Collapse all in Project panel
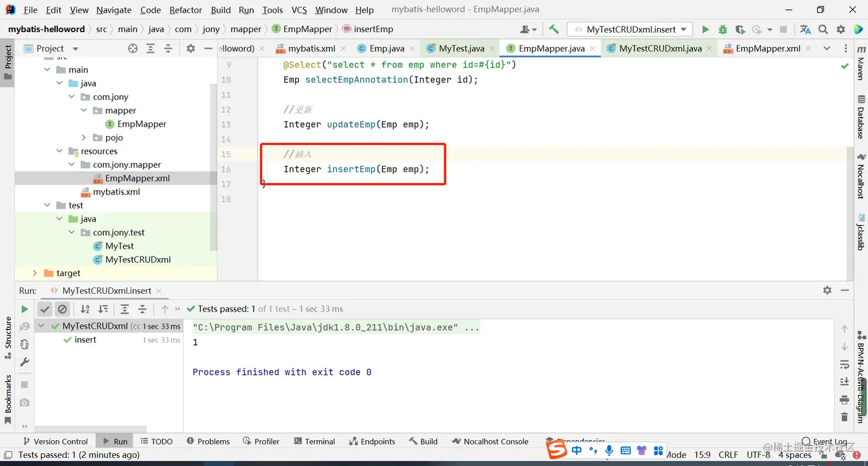This screenshot has height=466, width=868. pyautogui.click(x=168, y=49)
